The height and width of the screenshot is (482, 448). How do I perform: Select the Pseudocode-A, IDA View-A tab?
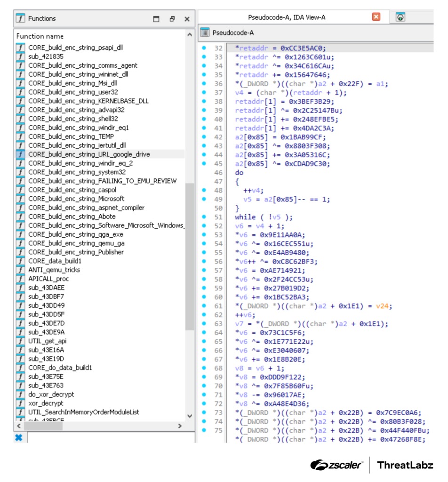coord(287,17)
